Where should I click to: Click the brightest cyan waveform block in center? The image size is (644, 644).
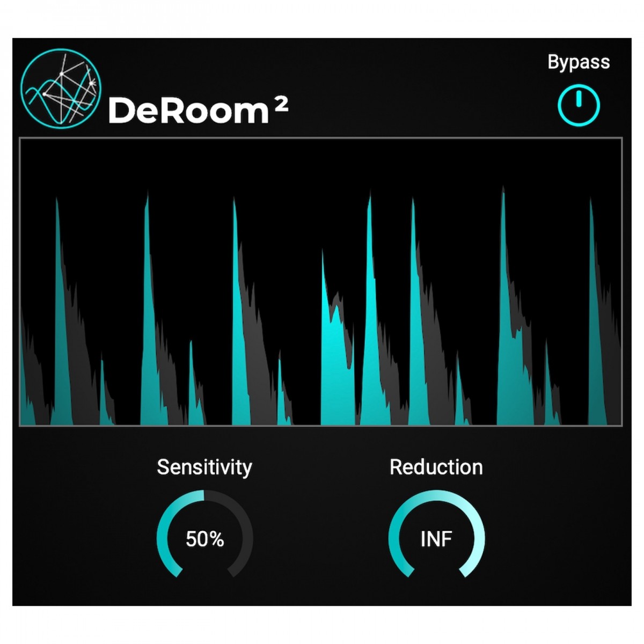335,365
